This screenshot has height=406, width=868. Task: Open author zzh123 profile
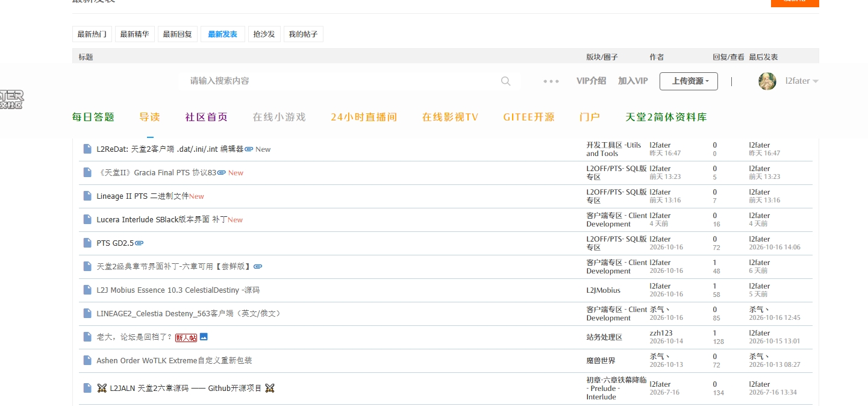661,333
